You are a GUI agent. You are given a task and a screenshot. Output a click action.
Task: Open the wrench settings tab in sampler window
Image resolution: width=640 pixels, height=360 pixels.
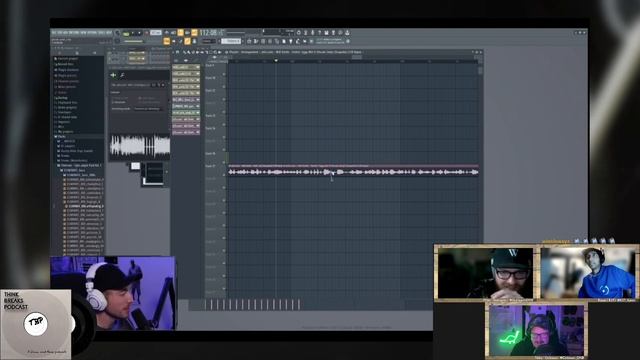122,75
